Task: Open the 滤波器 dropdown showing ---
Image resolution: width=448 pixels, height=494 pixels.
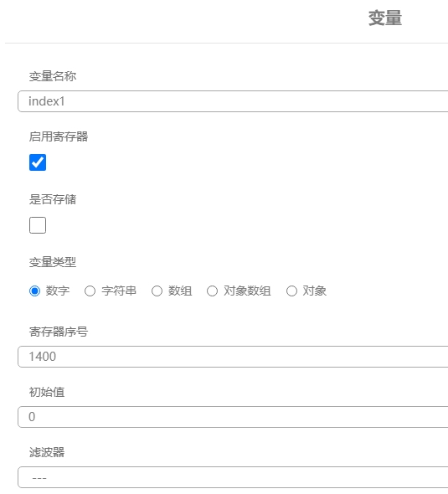Action: pos(233,477)
